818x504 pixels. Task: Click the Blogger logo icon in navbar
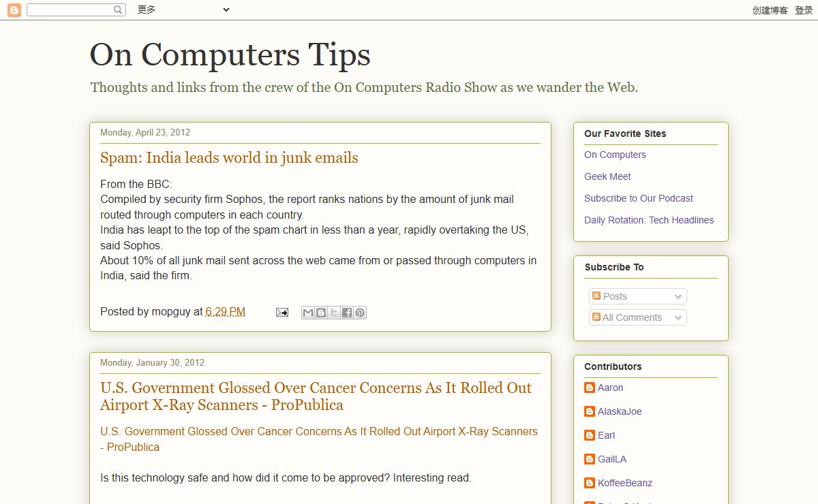pyautogui.click(x=14, y=10)
